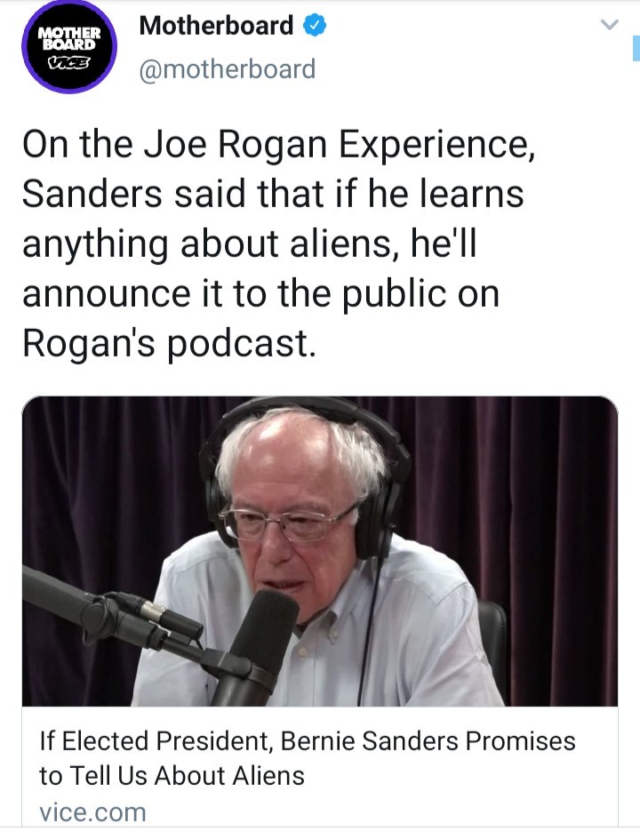This screenshot has width=640, height=840.
Task: Click the 'Rogan's podcast.' tweet line
Action: click(x=169, y=343)
